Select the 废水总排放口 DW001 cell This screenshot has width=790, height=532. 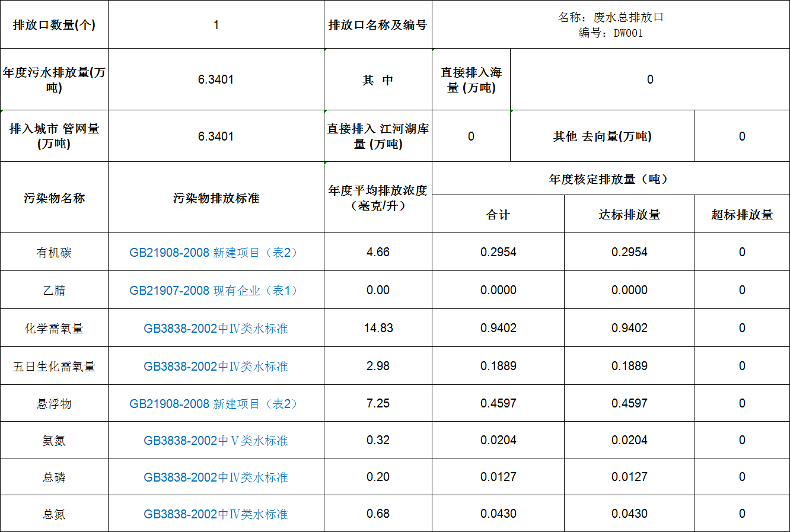(610, 25)
